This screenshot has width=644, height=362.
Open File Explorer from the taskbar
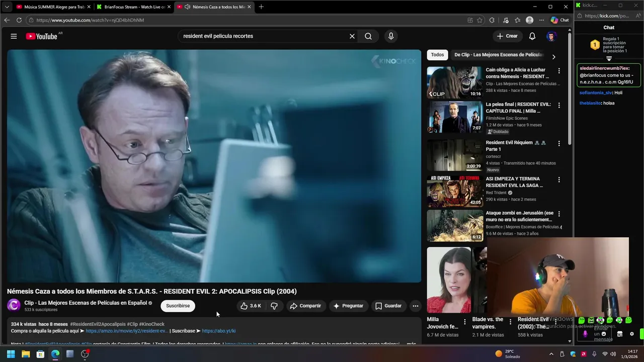click(26, 354)
